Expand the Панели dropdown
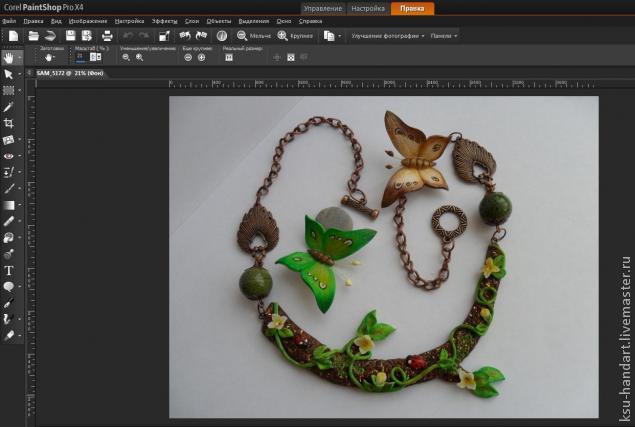 point(443,35)
